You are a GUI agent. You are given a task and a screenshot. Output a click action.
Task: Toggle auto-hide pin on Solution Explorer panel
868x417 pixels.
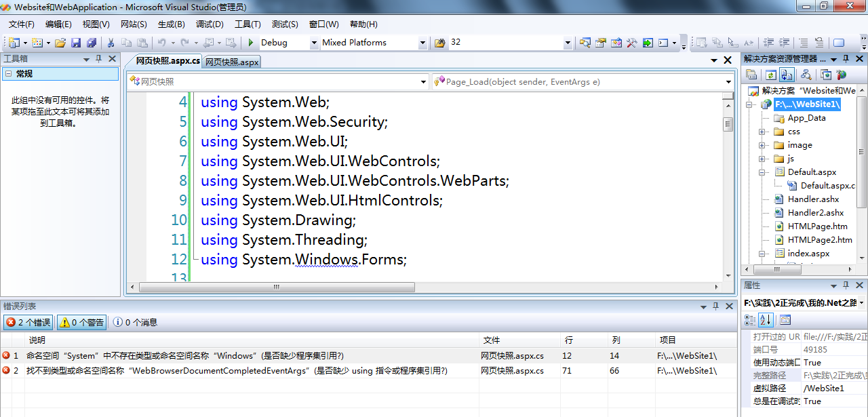pos(845,59)
